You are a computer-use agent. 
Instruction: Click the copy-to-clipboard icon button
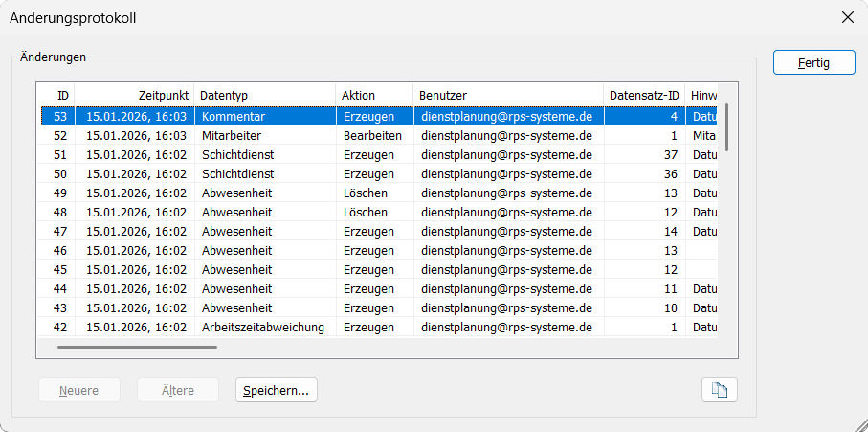[x=720, y=390]
